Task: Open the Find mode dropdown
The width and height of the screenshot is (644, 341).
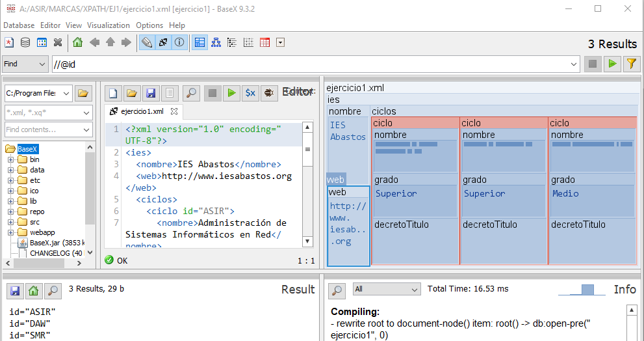Action: (25, 64)
